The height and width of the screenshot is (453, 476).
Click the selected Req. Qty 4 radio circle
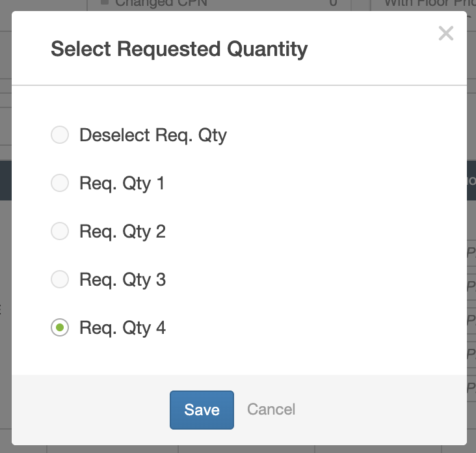coord(60,328)
